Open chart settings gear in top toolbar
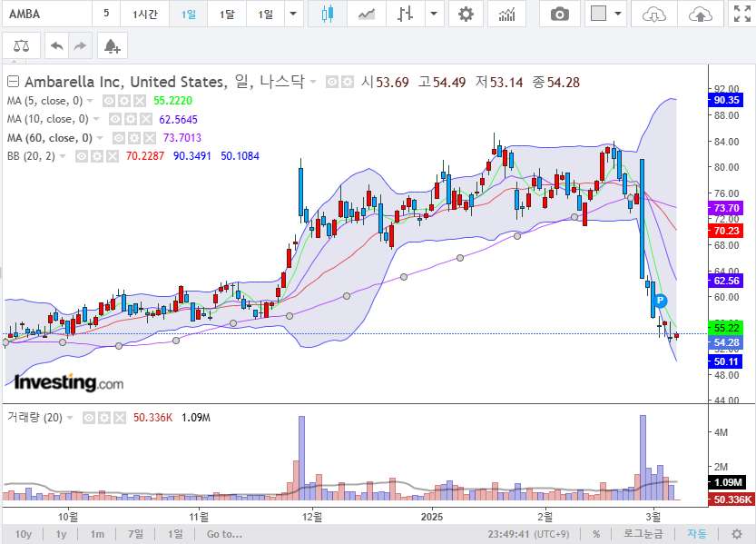Viewport: 756px width, 544px height. point(466,14)
